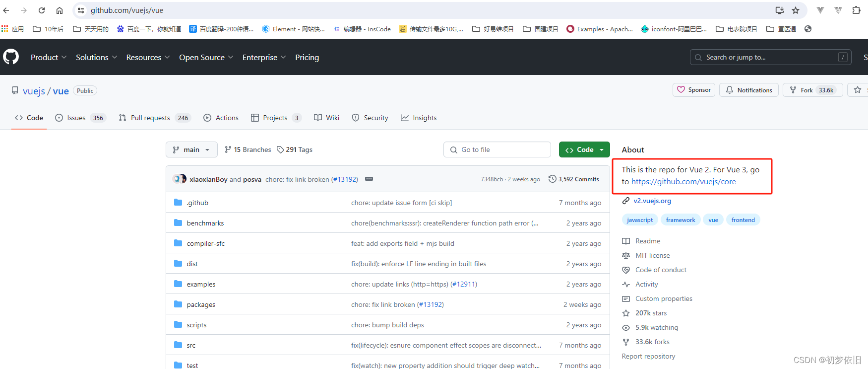Click the GitHub Octocat logo
This screenshot has width=868, height=369.
coord(11,57)
